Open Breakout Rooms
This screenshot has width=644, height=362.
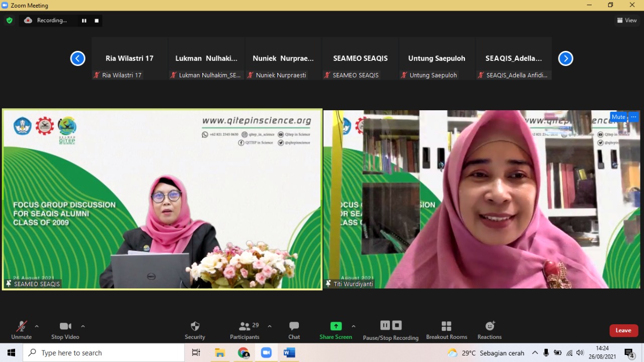(446, 330)
